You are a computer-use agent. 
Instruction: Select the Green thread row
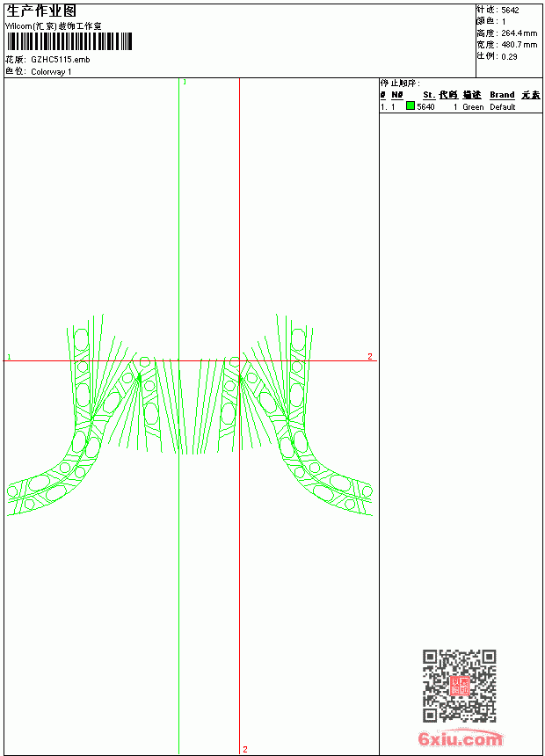(x=461, y=107)
